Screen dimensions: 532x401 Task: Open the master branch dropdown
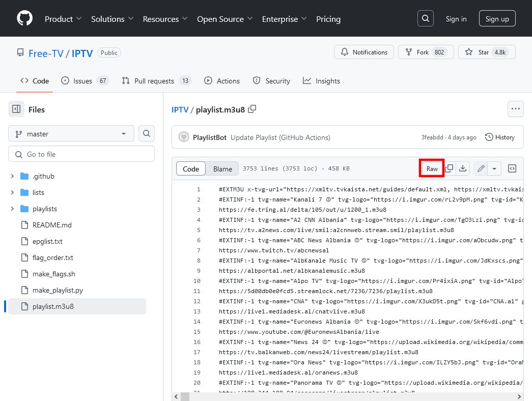pos(71,134)
